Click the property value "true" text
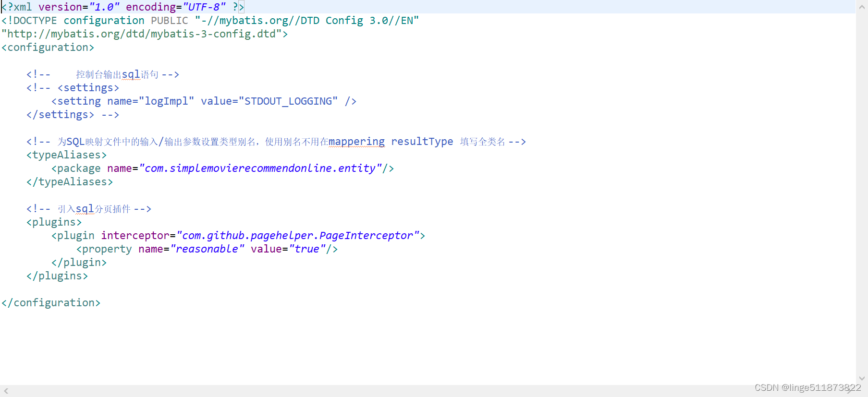This screenshot has height=397, width=868. pyautogui.click(x=307, y=249)
